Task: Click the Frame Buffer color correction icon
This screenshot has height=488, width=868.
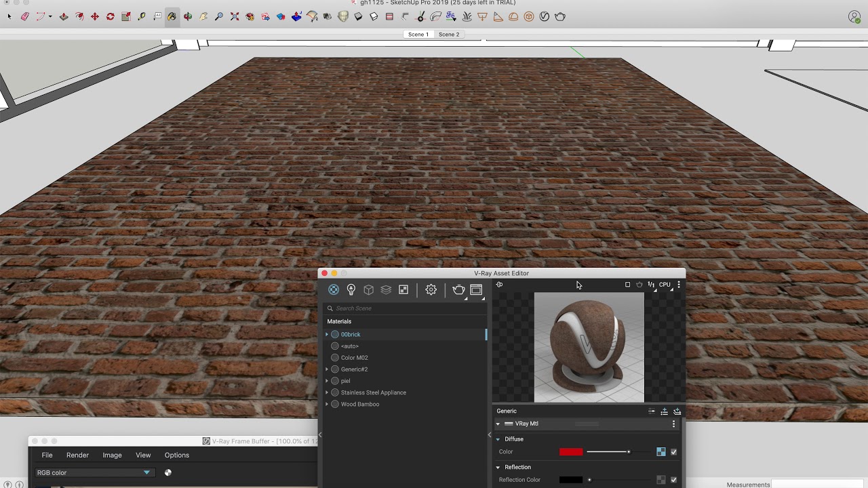Action: (168, 472)
